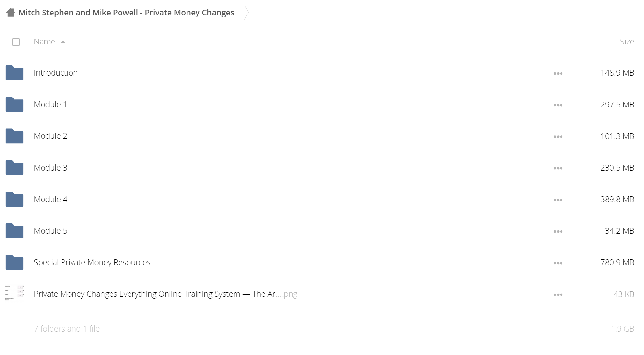The image size is (644, 355).
Task: Open the Module 2 folder link
Action: tap(51, 136)
